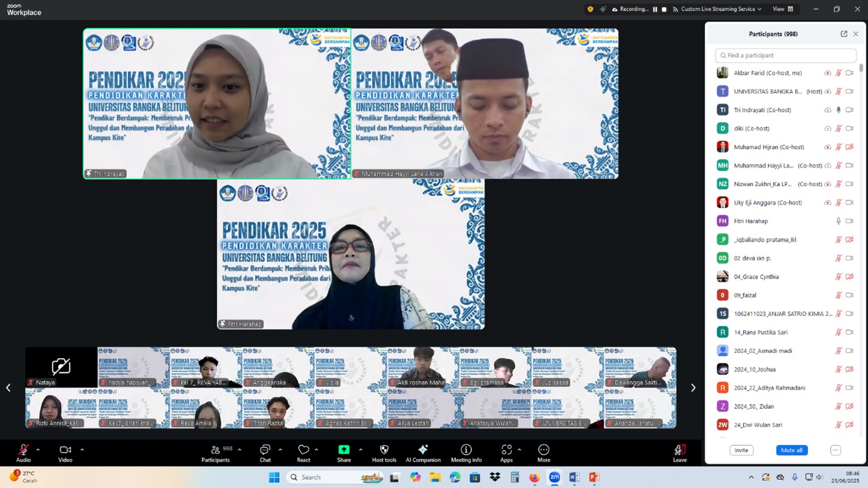The image size is (868, 488).
Task: Pause the recording
Action: [655, 9]
